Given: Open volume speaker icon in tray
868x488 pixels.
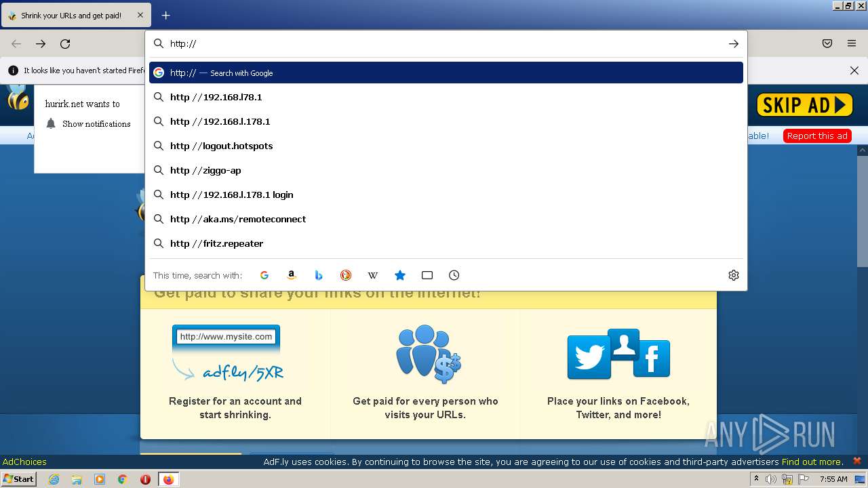Looking at the screenshot, I should 770,479.
